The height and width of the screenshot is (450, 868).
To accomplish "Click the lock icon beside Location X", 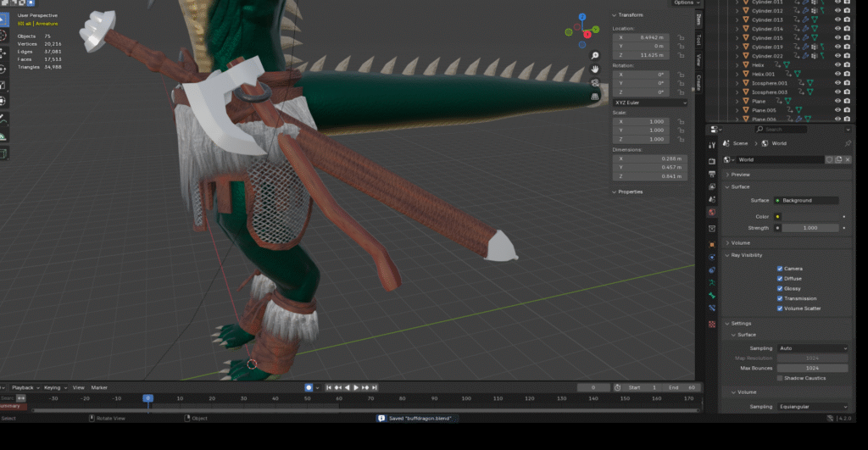I will pos(681,38).
